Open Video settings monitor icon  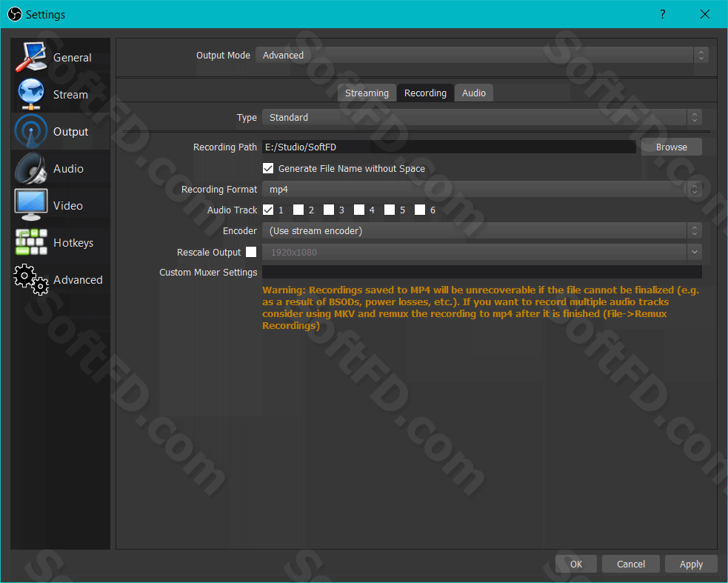tap(30, 205)
